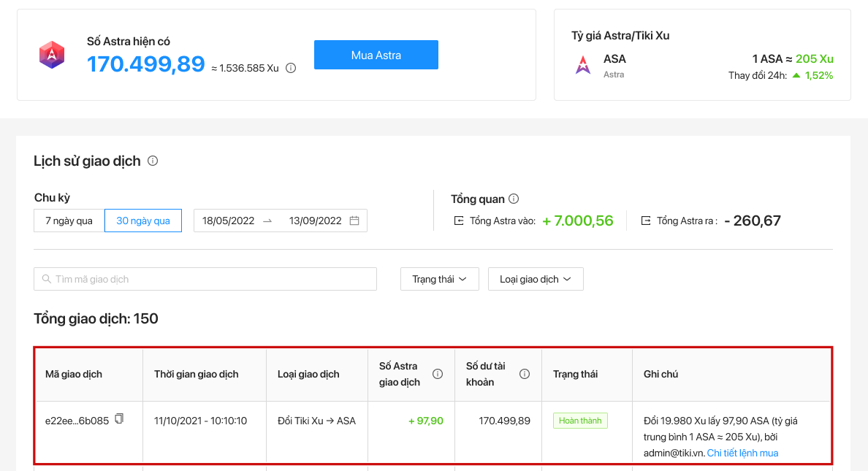Image resolution: width=868 pixels, height=471 pixels.
Task: Select the 30 ngày qua period
Action: coord(142,221)
